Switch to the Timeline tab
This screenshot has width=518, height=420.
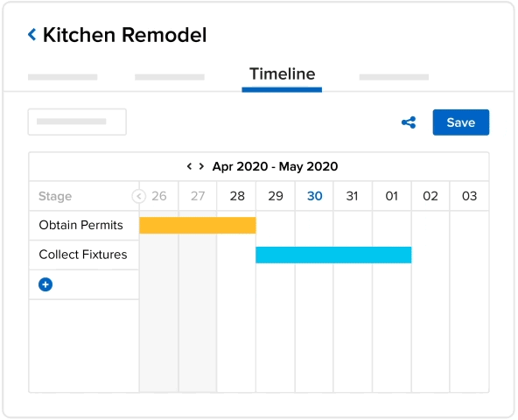(282, 73)
